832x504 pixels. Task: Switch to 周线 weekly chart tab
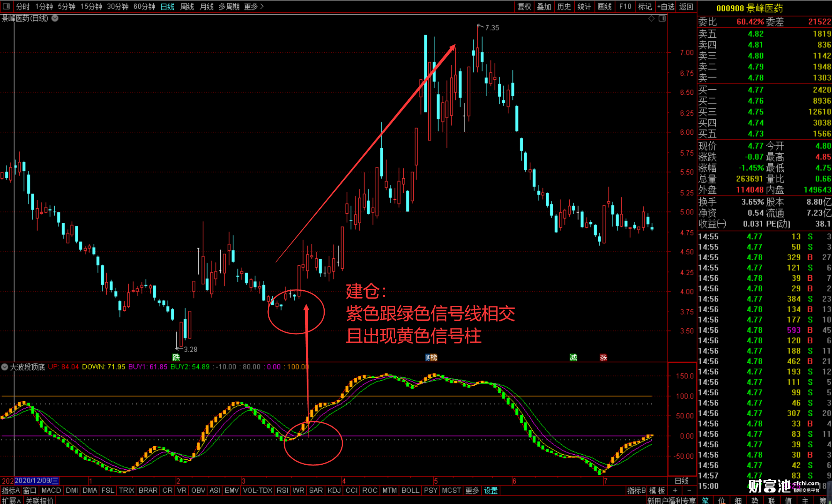187,7
